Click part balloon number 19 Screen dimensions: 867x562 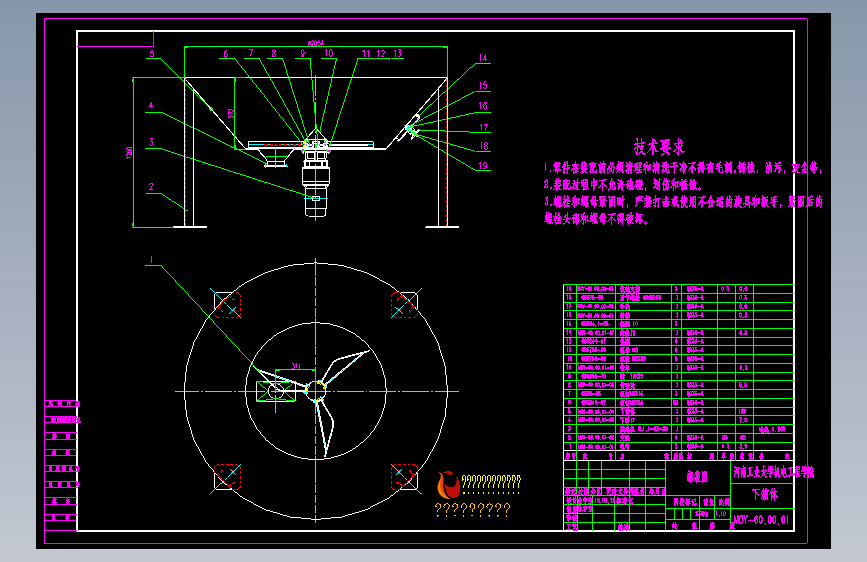(483, 165)
